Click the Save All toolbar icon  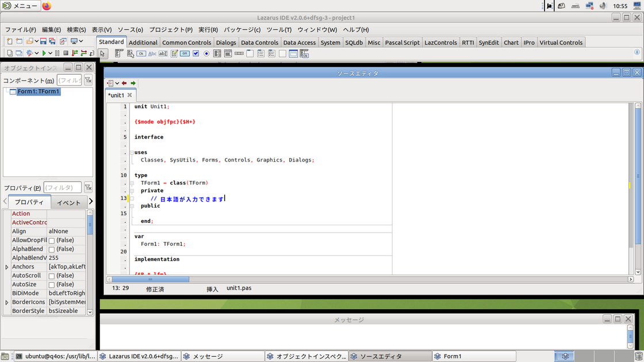51,40
